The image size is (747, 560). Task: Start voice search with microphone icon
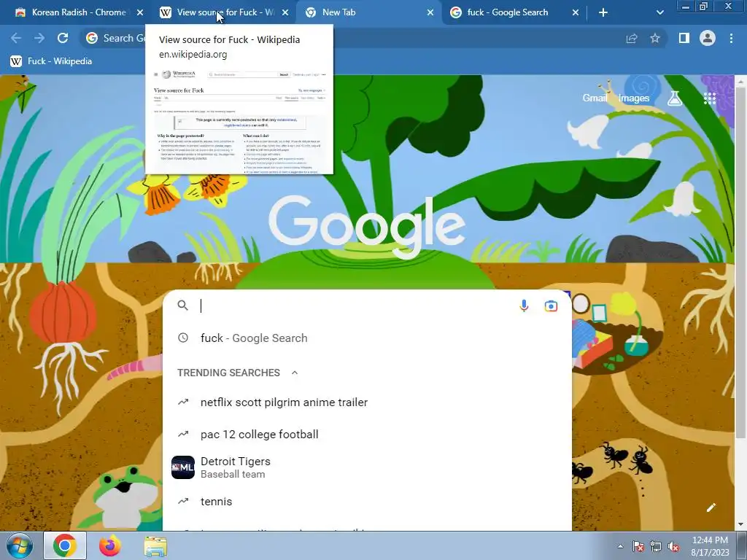coord(524,306)
